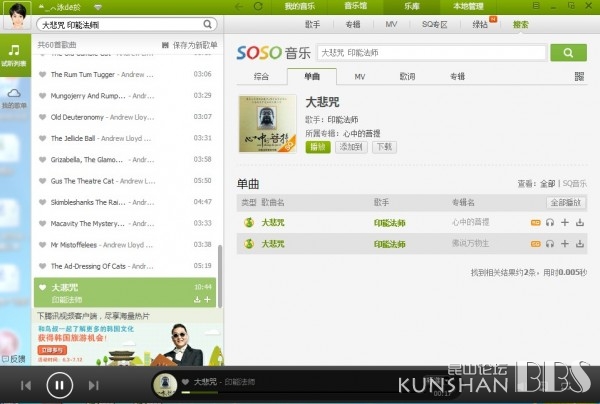Go back with the arrow in top bar

point(240,6)
